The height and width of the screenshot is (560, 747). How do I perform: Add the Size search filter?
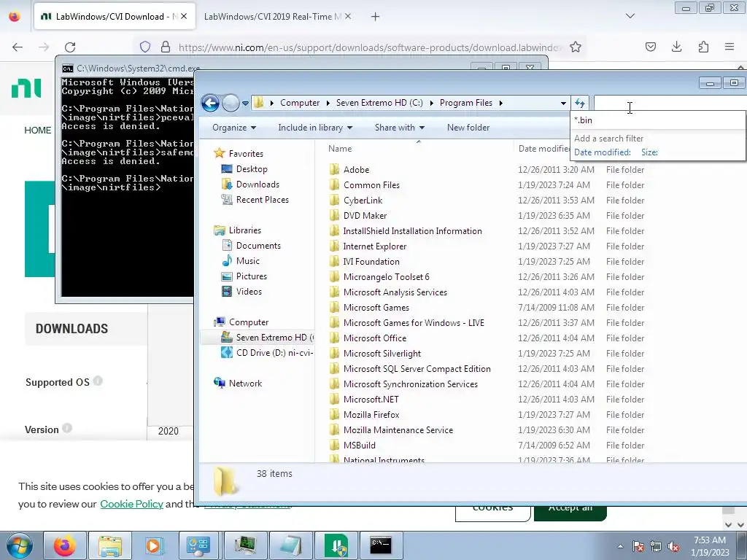pos(649,152)
